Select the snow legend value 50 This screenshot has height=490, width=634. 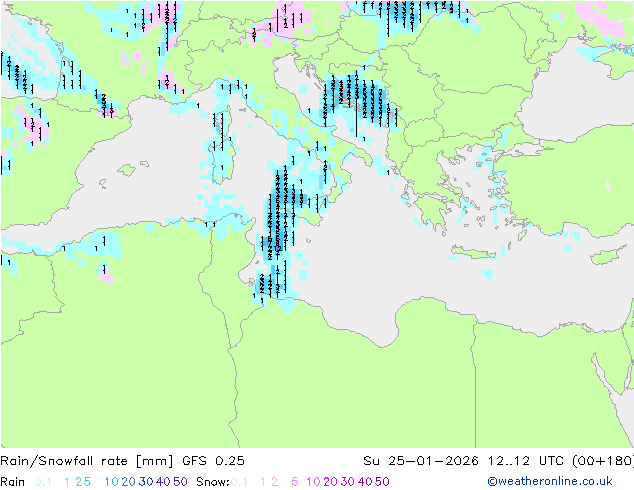tap(383, 482)
